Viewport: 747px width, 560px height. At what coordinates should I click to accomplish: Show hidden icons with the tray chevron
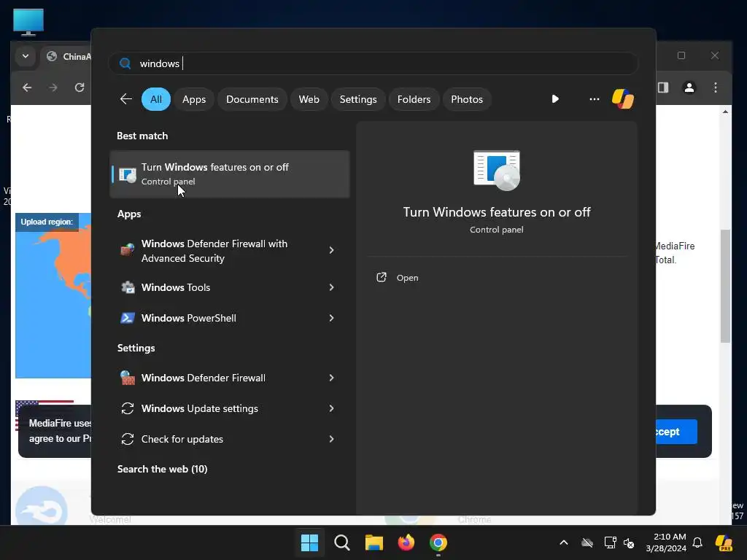(x=564, y=542)
